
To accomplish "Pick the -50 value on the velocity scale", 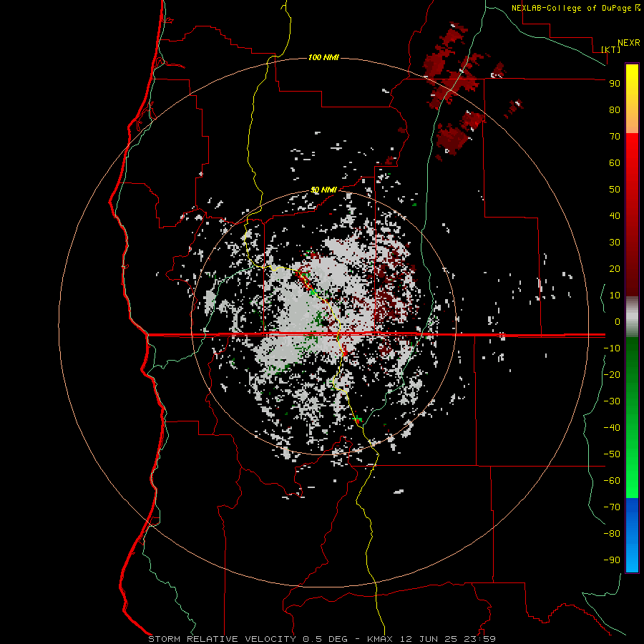I will (612, 454).
